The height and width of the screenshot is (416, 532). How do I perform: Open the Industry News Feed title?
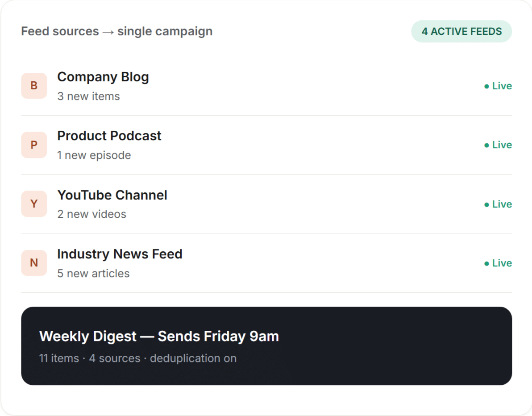(120, 254)
